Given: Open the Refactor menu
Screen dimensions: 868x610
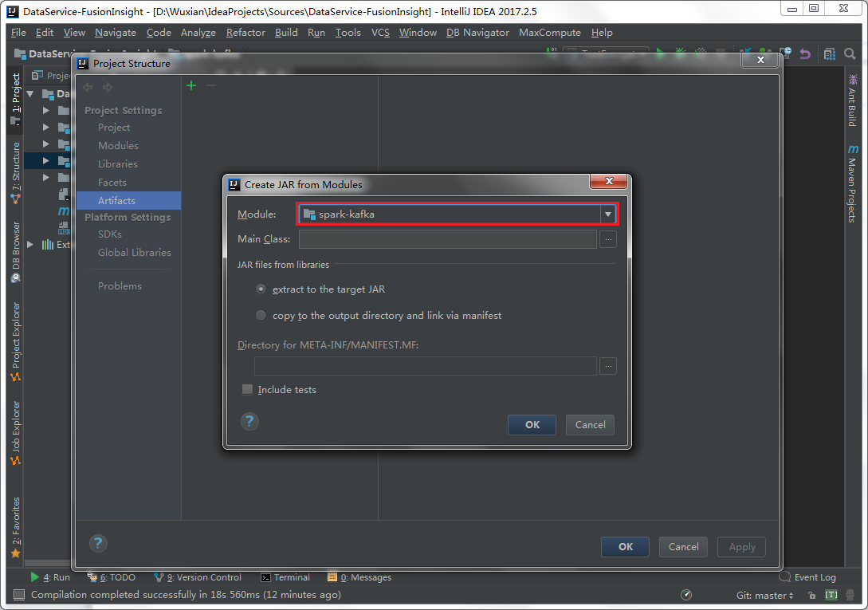Looking at the screenshot, I should [x=245, y=33].
